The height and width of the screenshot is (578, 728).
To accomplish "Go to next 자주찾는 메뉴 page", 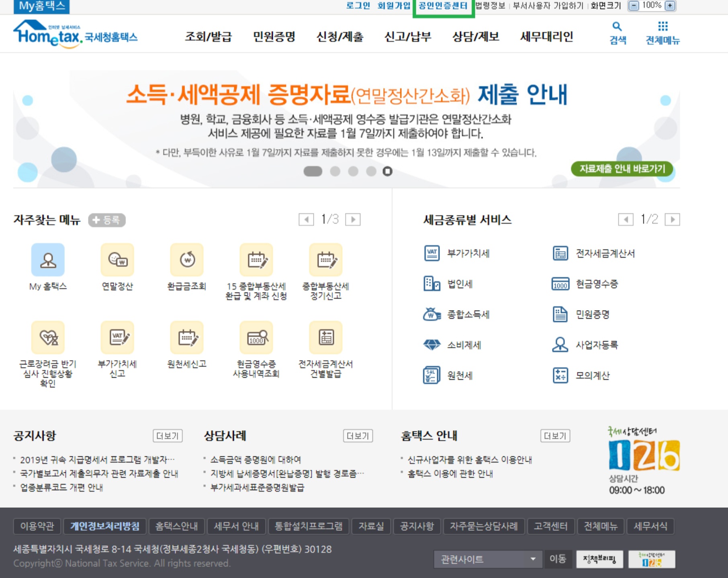I will [353, 220].
